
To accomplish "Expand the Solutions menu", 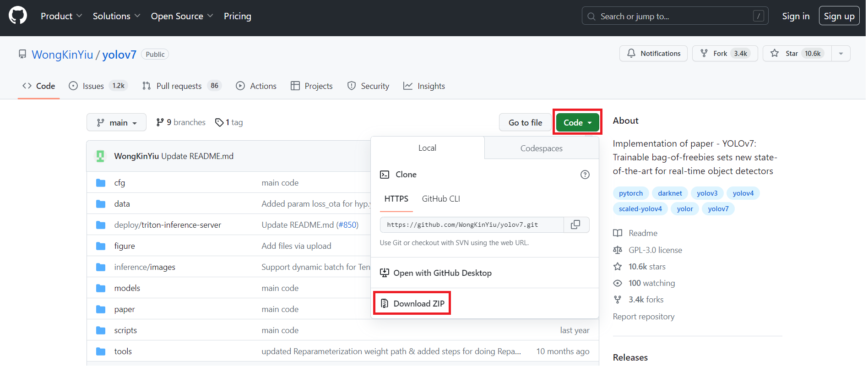I will (x=116, y=16).
